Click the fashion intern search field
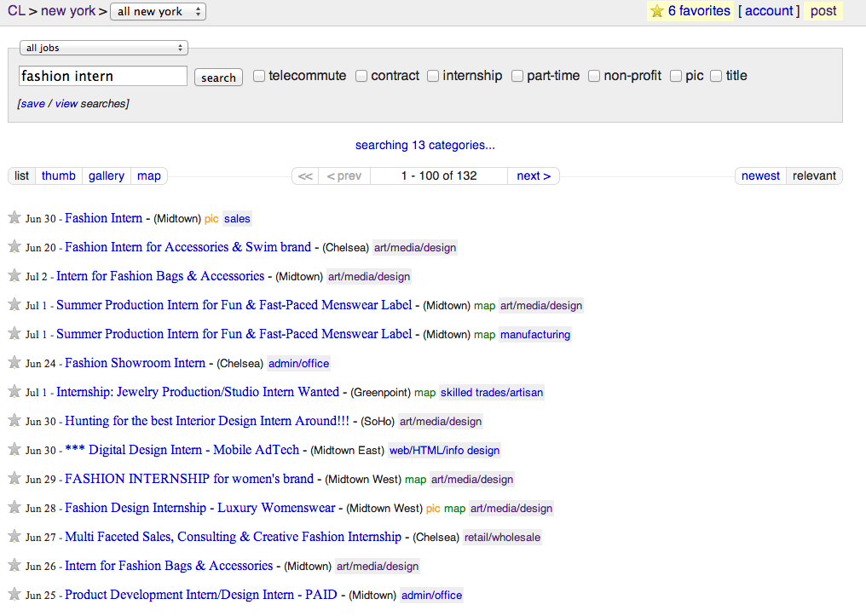Screen dimensions: 866x616 tap(102, 76)
